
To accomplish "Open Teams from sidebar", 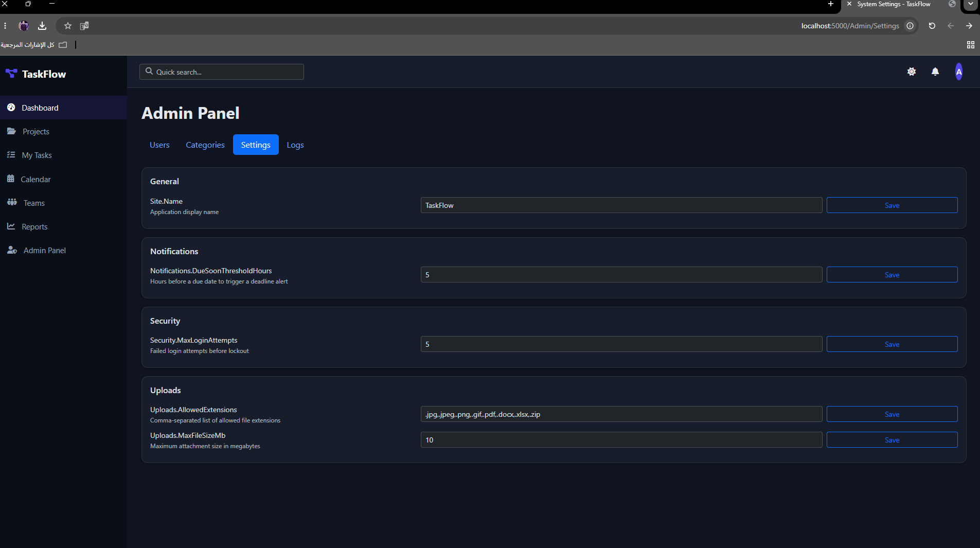I will click(x=63, y=203).
